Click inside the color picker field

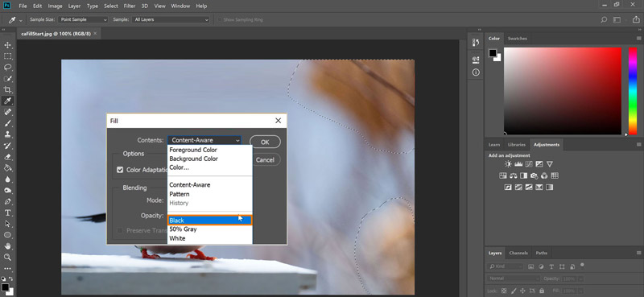(x=563, y=91)
